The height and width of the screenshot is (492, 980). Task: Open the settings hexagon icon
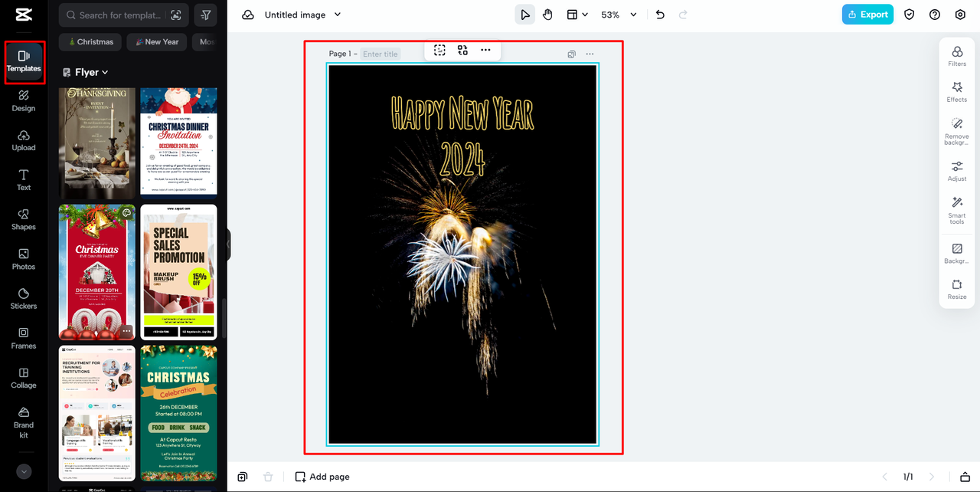(960, 15)
